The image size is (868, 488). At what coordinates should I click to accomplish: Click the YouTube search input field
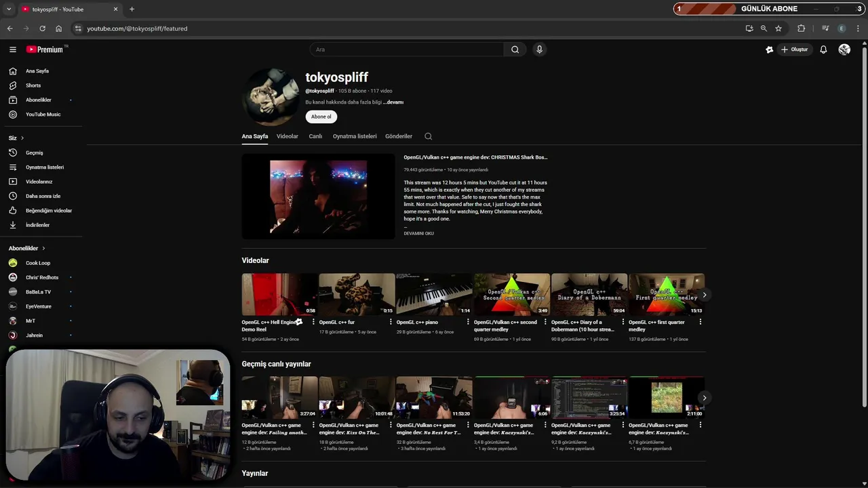click(x=407, y=49)
